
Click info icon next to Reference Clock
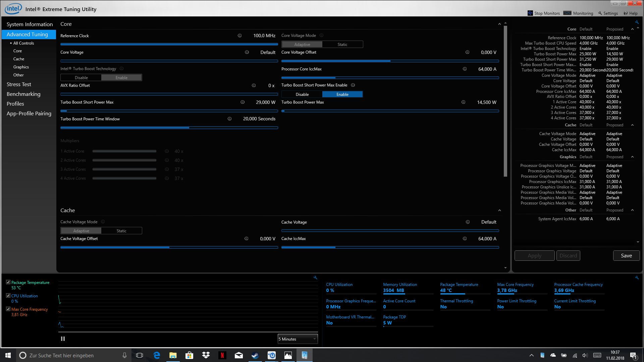(x=239, y=36)
